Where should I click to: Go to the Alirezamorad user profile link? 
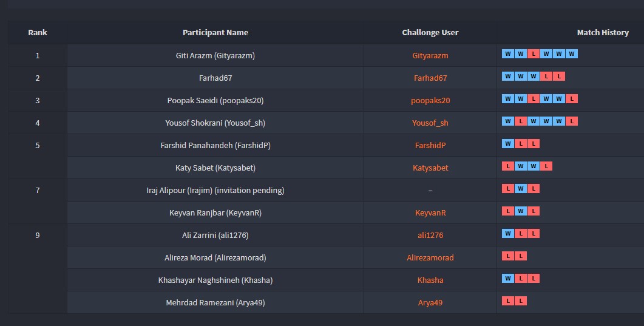(430, 258)
